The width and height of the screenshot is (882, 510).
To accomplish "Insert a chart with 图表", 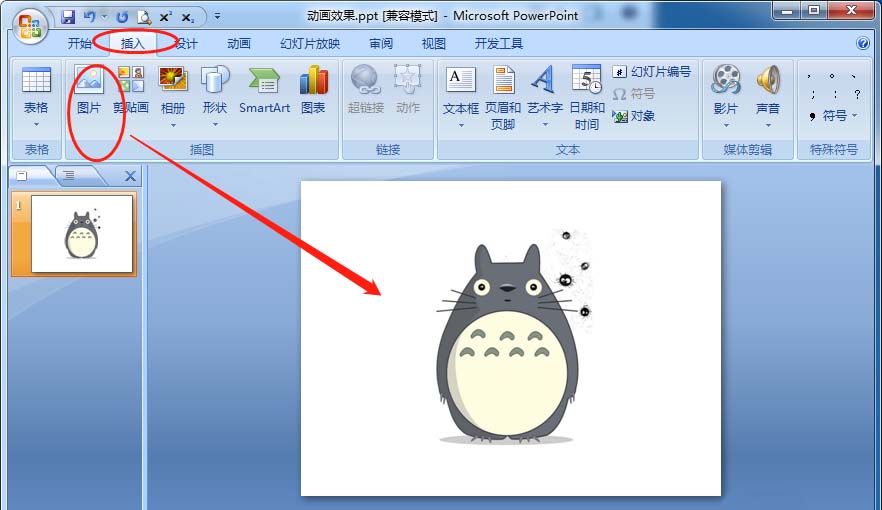I will pos(313,90).
